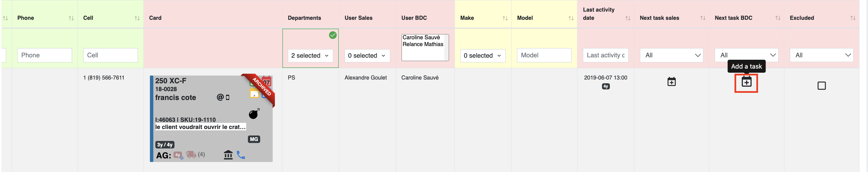
Task: Click the bank building icon on card
Action: click(228, 155)
